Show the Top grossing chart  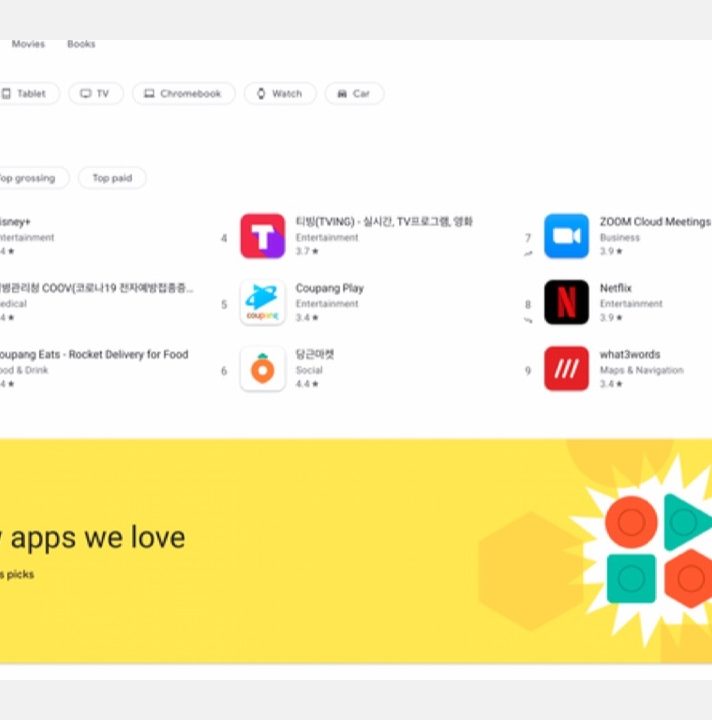pos(33,178)
